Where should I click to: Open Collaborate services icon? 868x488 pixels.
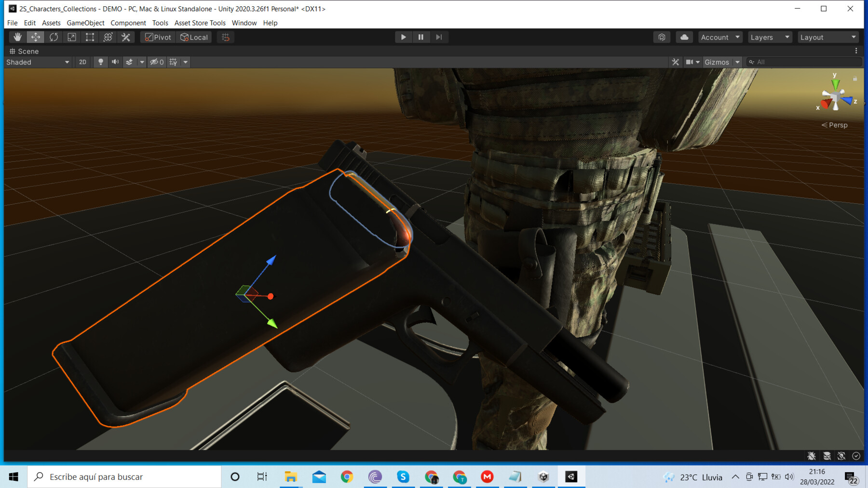point(662,37)
